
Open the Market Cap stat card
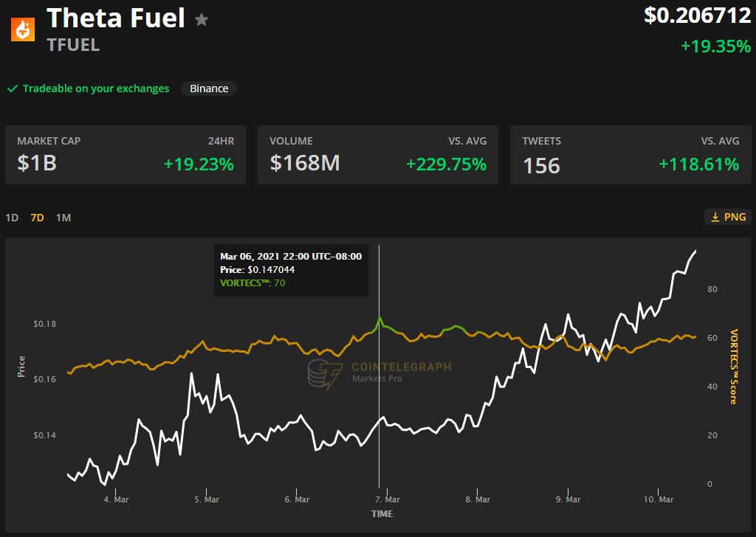126,155
